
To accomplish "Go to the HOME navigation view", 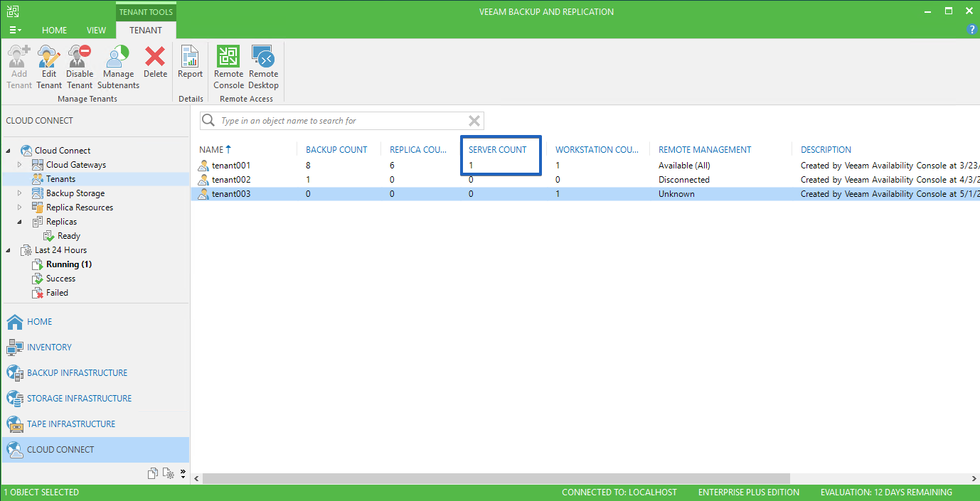I will click(95, 322).
